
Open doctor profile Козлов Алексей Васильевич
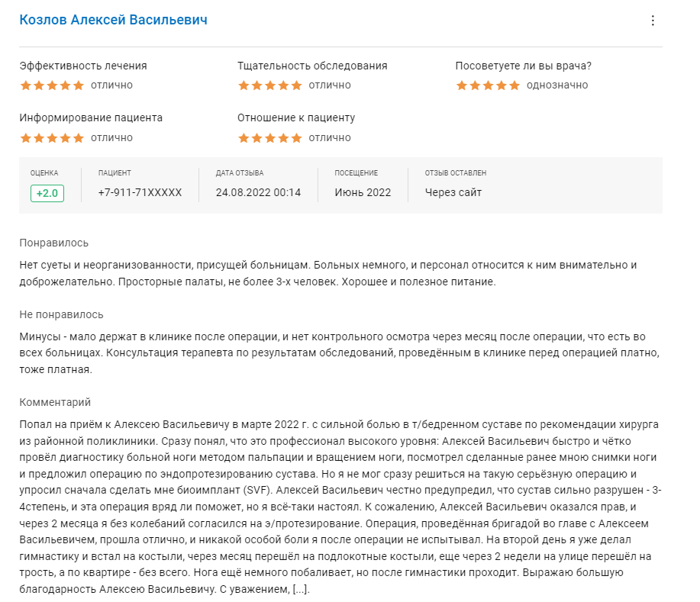pos(113,20)
